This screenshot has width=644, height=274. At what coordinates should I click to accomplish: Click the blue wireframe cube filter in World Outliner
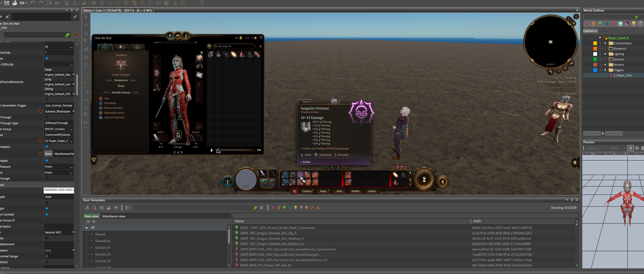607,24
